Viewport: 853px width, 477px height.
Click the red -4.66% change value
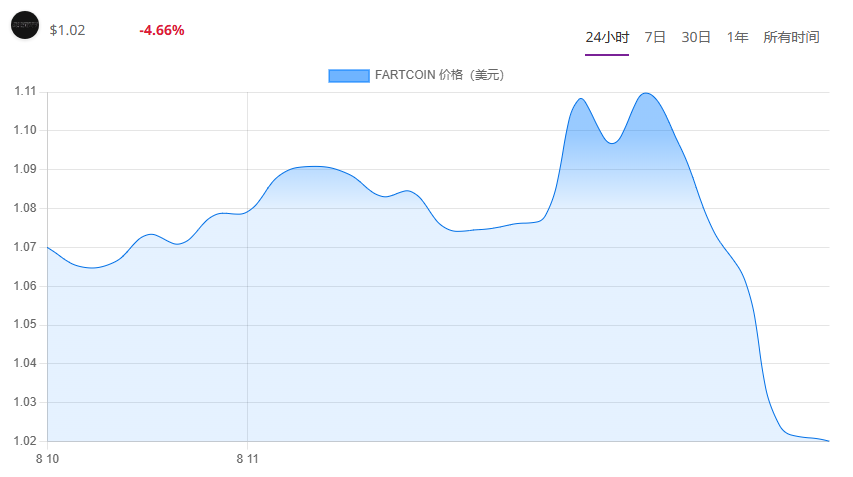(162, 30)
